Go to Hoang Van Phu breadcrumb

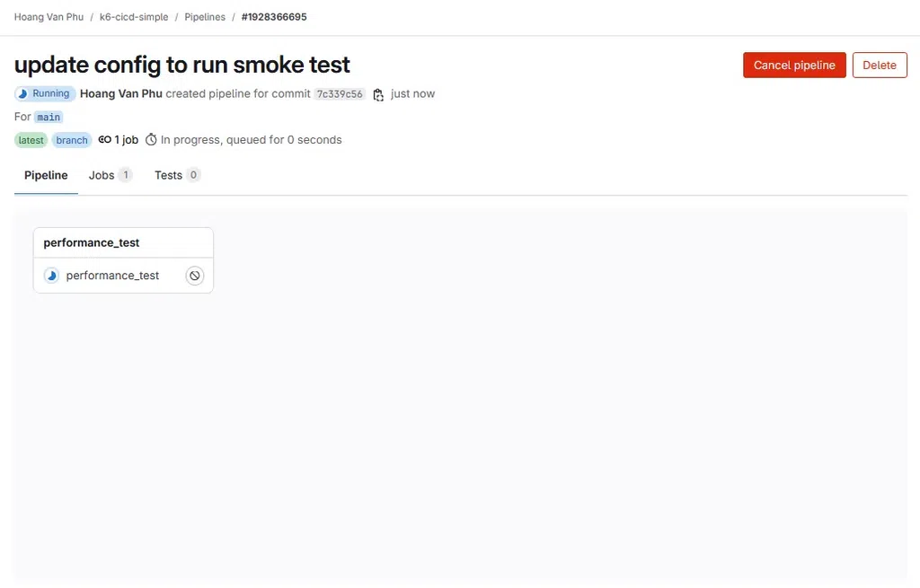[49, 17]
